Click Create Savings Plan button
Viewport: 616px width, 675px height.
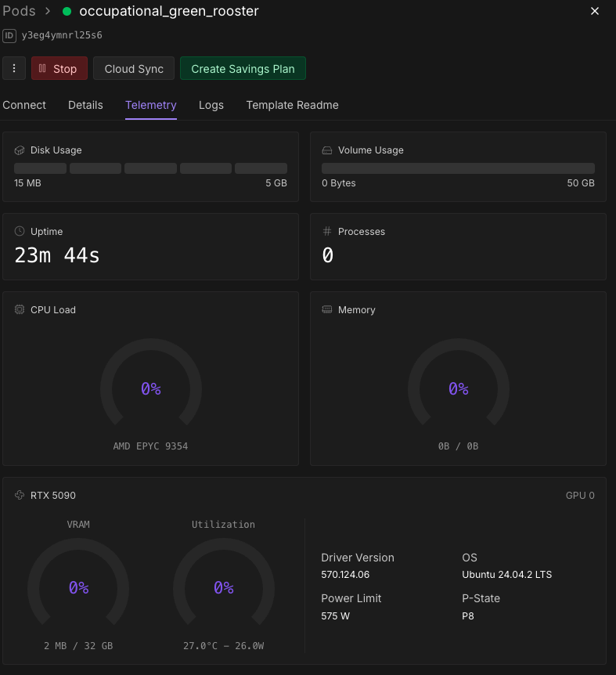pos(243,68)
